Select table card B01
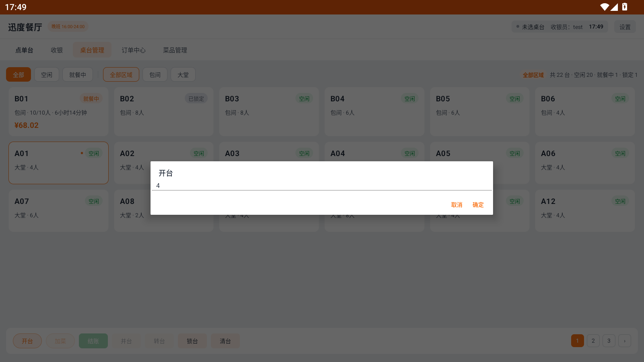This screenshot has height=362, width=644. (x=58, y=111)
